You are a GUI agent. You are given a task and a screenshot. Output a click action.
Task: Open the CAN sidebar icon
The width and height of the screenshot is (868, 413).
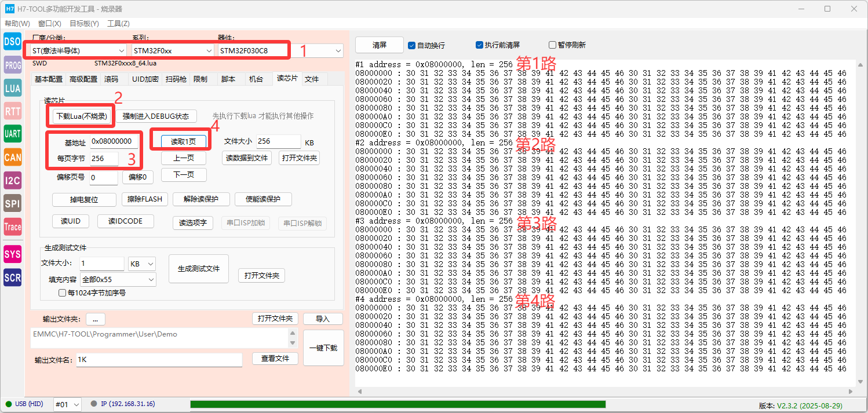12,157
